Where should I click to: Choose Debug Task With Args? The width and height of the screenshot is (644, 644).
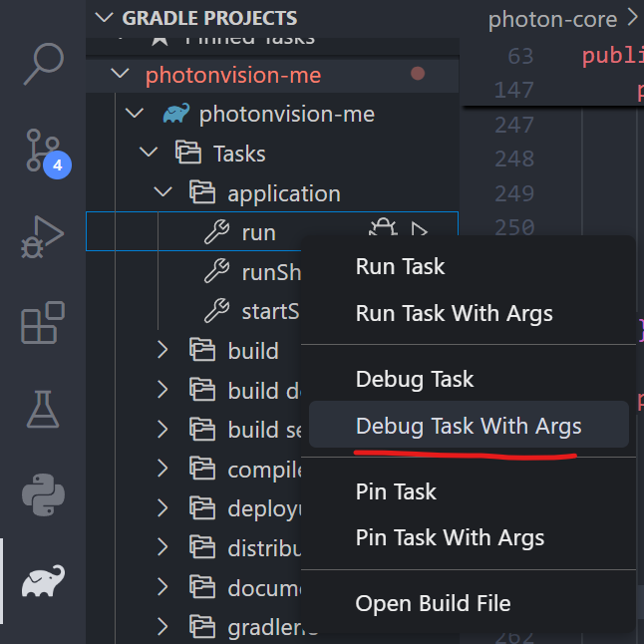click(469, 425)
